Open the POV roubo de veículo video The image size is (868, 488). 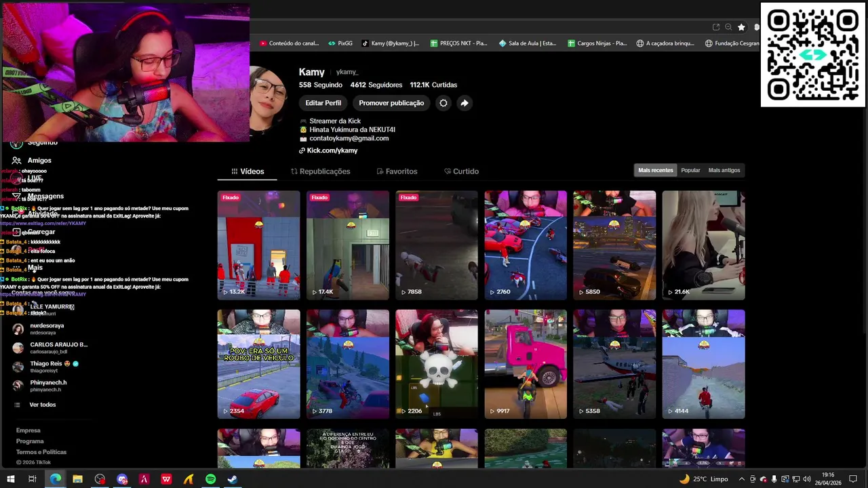pos(258,364)
